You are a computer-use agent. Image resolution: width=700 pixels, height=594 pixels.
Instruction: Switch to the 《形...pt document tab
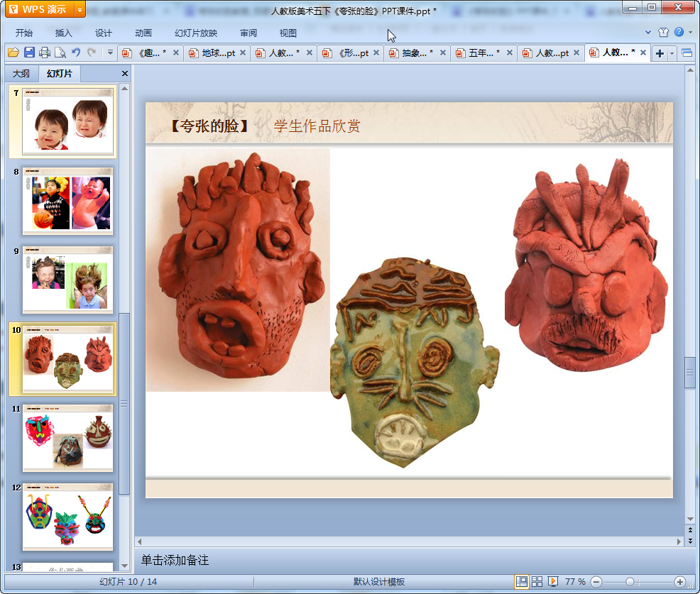click(351, 53)
